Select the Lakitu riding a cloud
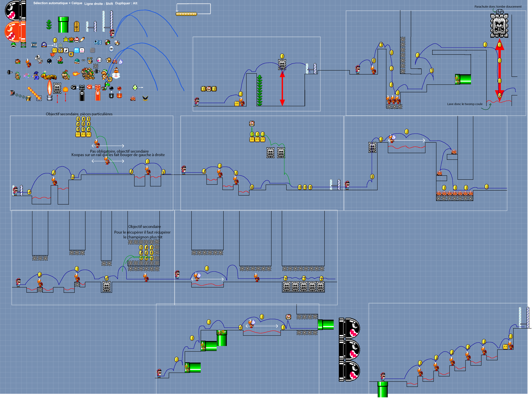 click(x=116, y=73)
